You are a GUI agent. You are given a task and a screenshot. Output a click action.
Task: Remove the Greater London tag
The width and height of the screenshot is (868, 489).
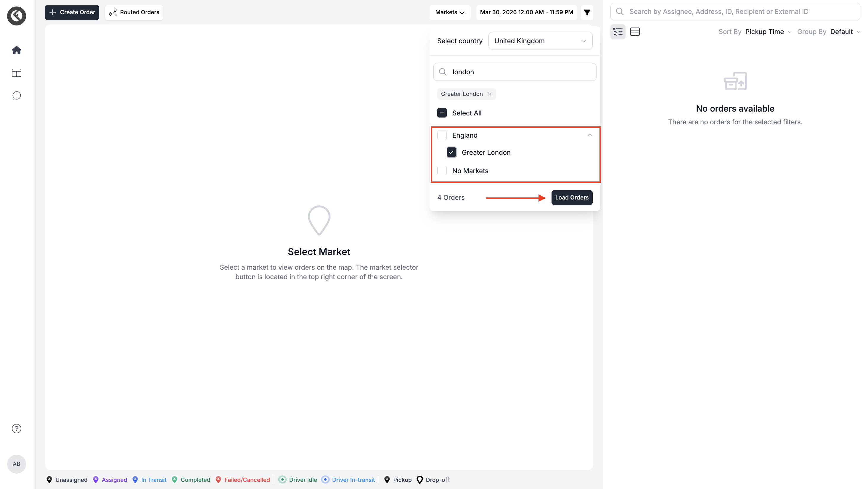pos(490,94)
